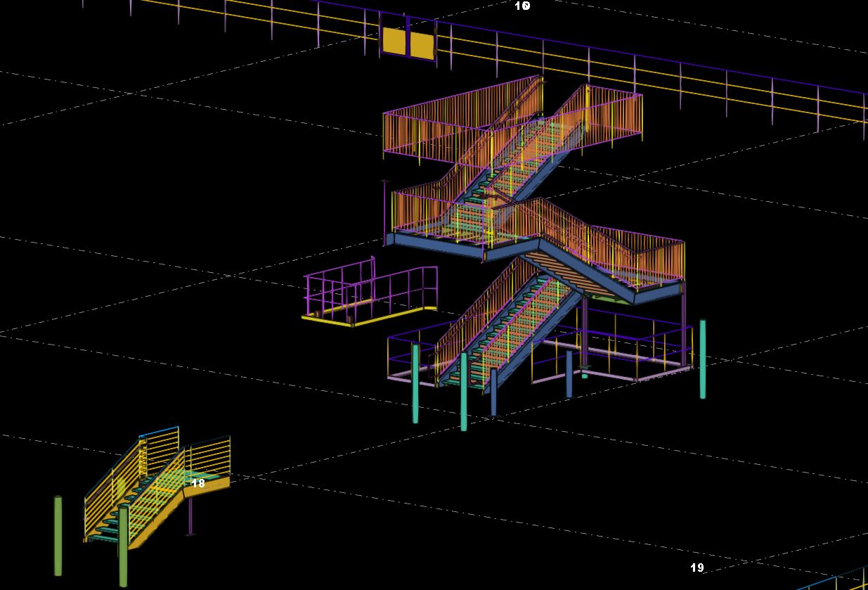Select green bollard in front of small stair
The height and width of the screenshot is (590, 868).
tap(123, 545)
